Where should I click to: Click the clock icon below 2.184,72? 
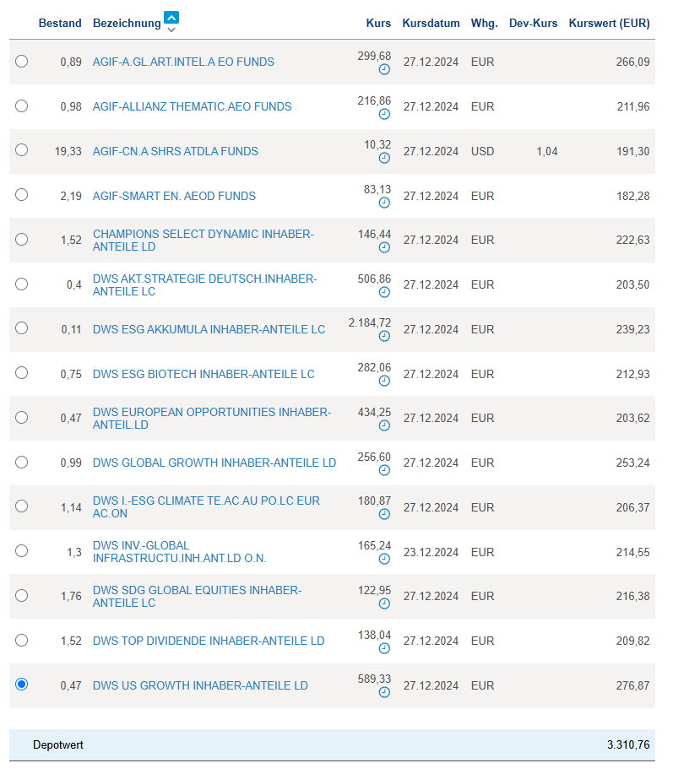click(x=385, y=336)
